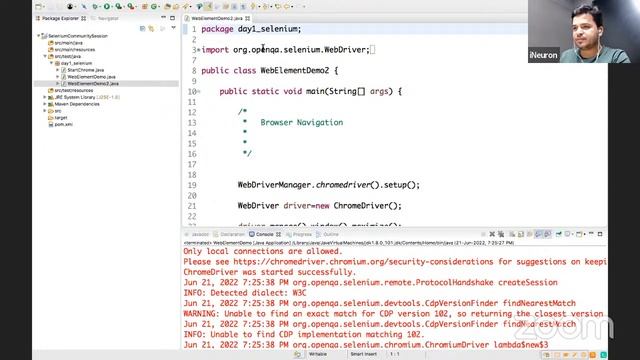Click Remove Launch X icon in Console
This screenshot has height=360, width=640.
(492, 234)
